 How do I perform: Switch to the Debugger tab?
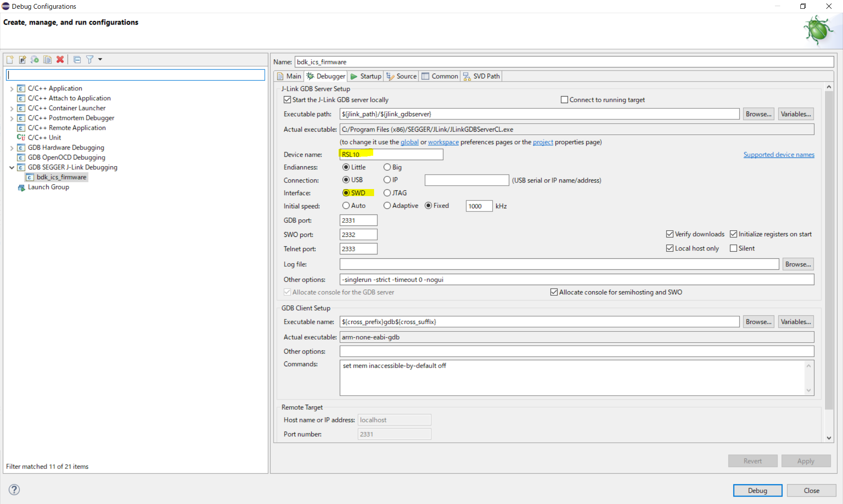click(326, 76)
